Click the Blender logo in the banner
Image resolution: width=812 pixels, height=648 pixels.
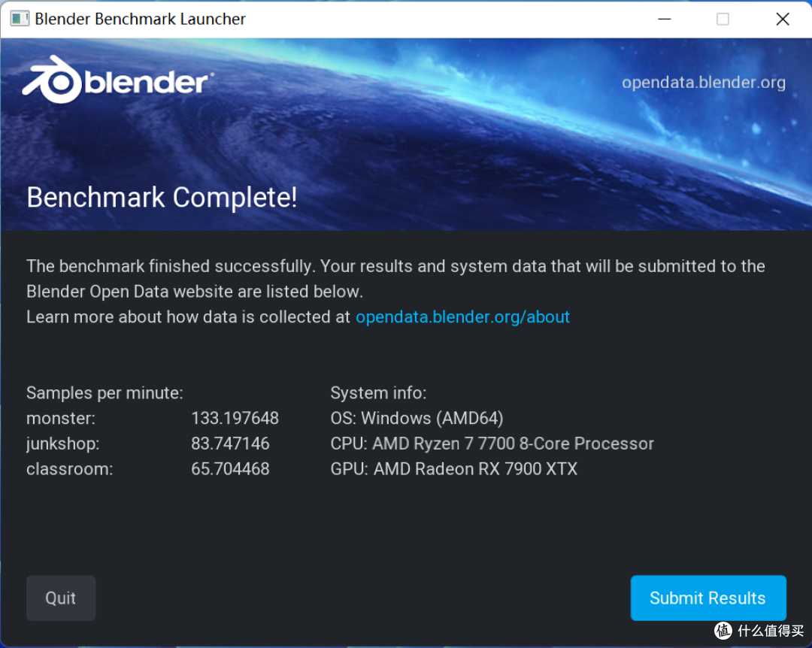[x=118, y=80]
